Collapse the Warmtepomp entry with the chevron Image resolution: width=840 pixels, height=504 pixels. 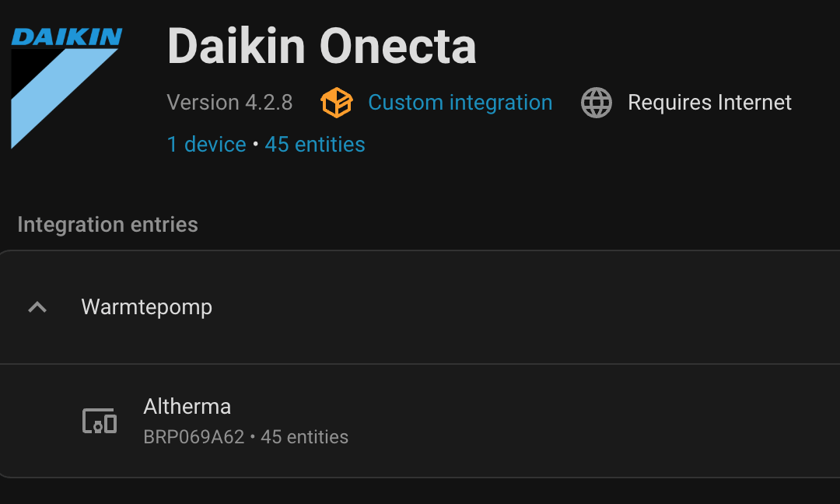(x=37, y=307)
